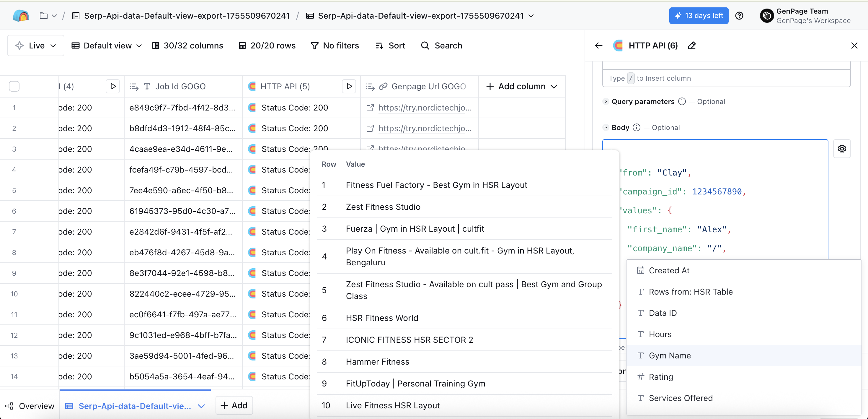
Task: Open the help question mark icon
Action: (x=739, y=16)
